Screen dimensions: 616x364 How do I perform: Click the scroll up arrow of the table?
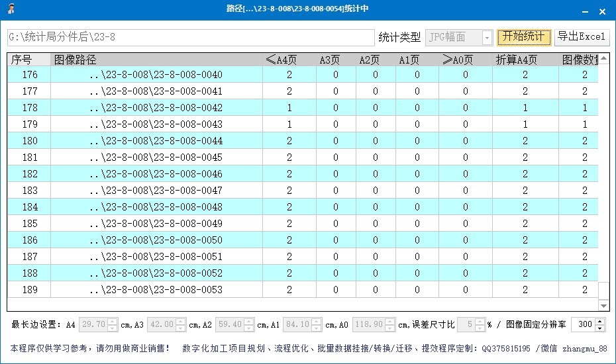pos(603,60)
